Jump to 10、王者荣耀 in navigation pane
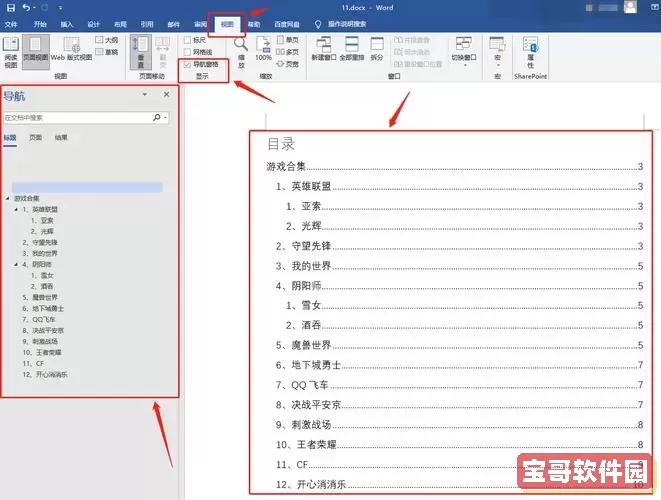Viewport: 661px width, 500px height. (x=42, y=352)
